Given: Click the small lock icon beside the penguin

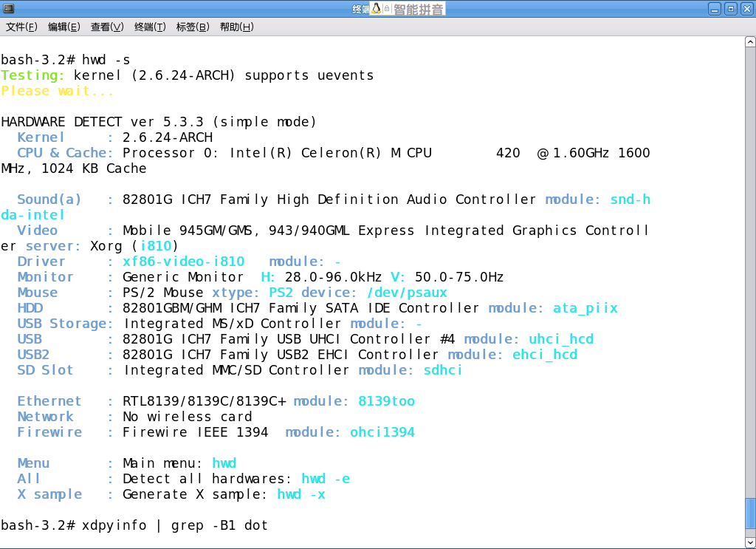Looking at the screenshot, I should 387,8.
